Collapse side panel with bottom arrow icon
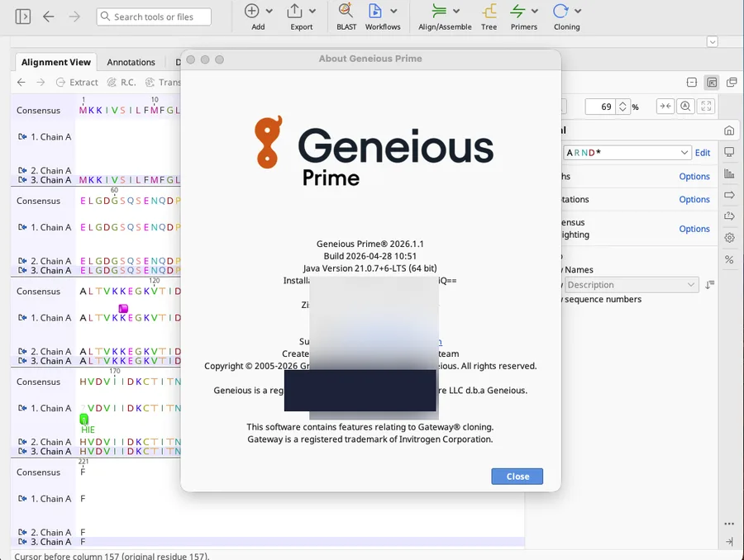Screen dimensions: 744x560 coord(729,542)
